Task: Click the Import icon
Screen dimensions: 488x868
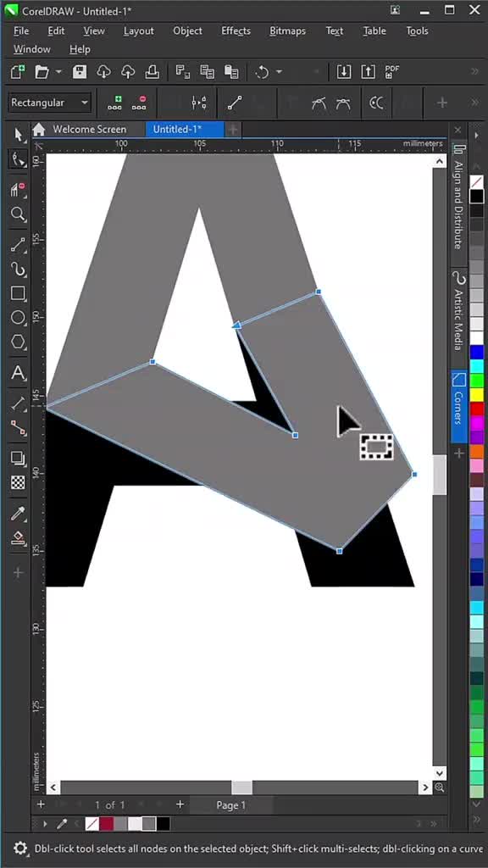Action: (344, 72)
